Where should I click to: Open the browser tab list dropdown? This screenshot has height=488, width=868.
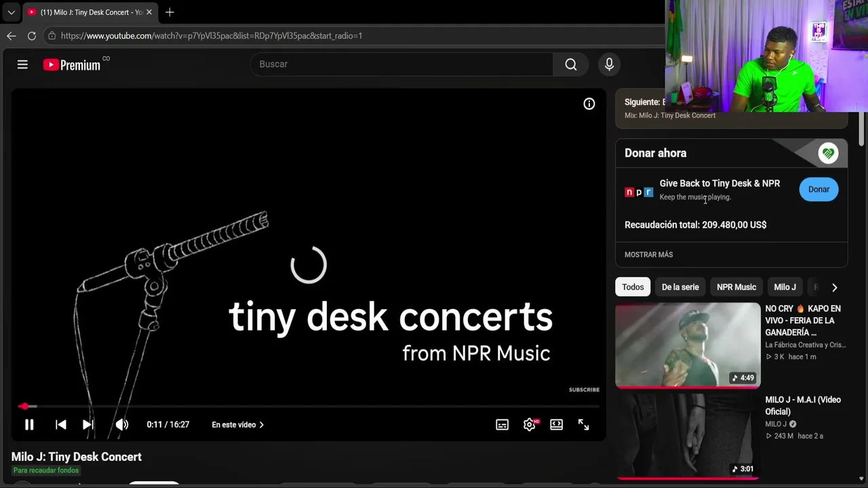[x=11, y=12]
